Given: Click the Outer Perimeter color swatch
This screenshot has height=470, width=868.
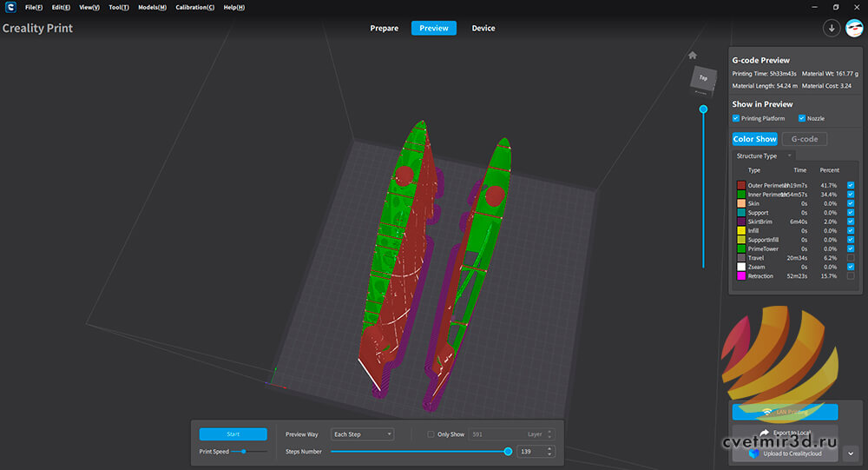Looking at the screenshot, I should pyautogui.click(x=741, y=185).
